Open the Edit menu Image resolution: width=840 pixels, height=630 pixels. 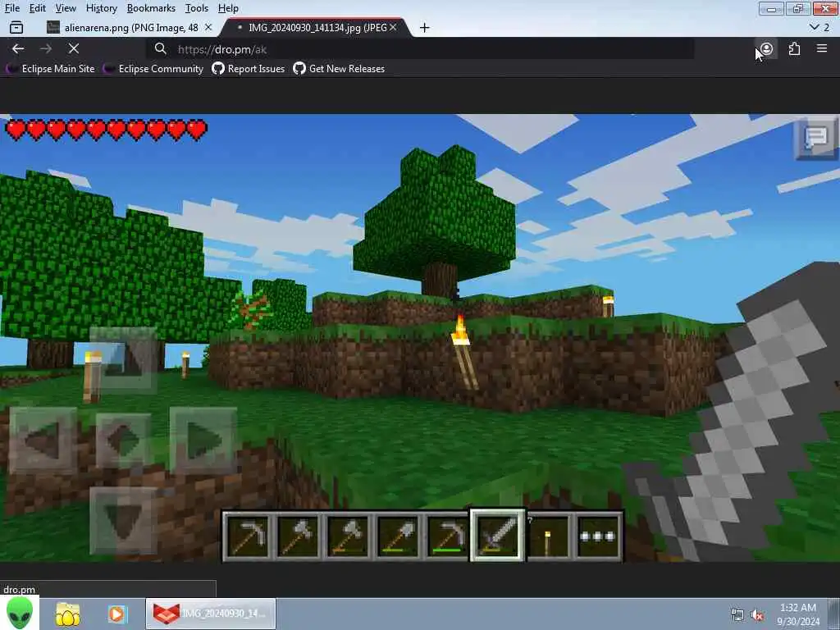(37, 8)
